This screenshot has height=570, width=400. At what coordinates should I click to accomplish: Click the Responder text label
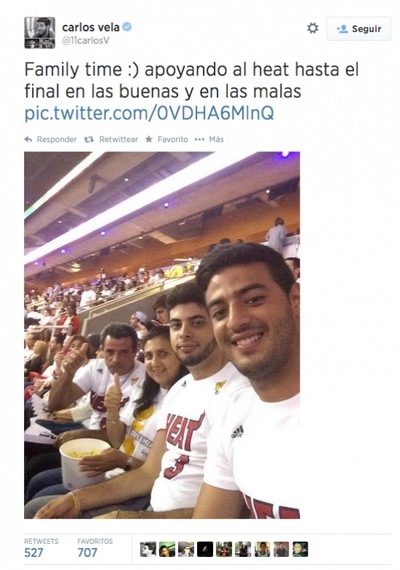pyautogui.click(x=57, y=139)
